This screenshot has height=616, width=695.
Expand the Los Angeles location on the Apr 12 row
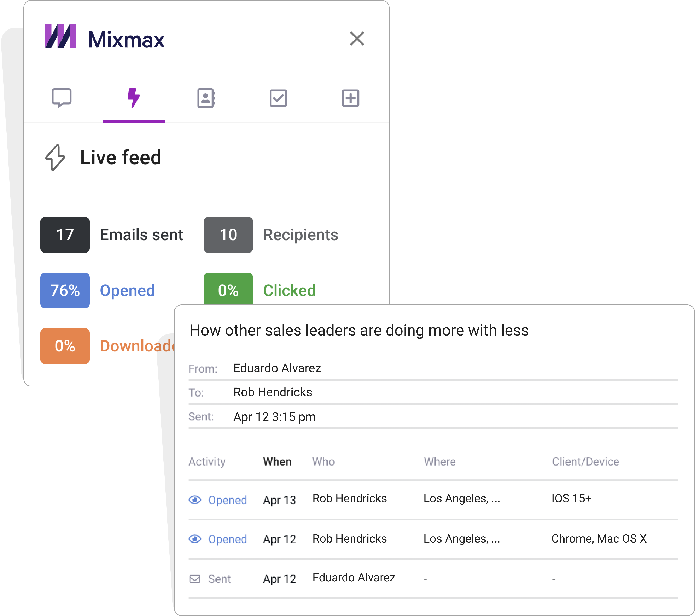(x=461, y=538)
